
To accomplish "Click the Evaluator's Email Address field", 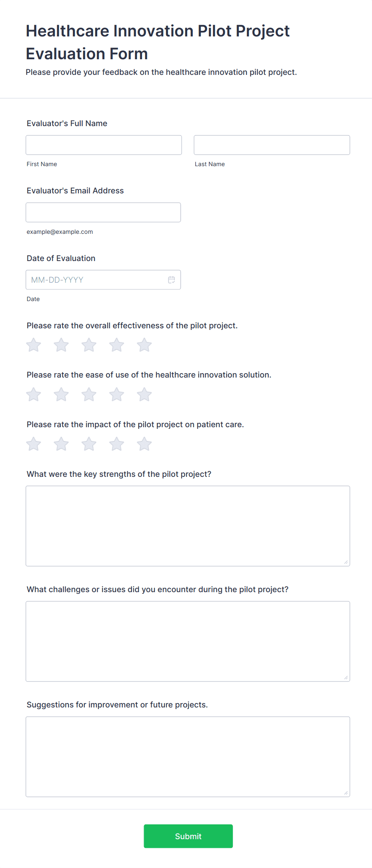I will (x=103, y=212).
